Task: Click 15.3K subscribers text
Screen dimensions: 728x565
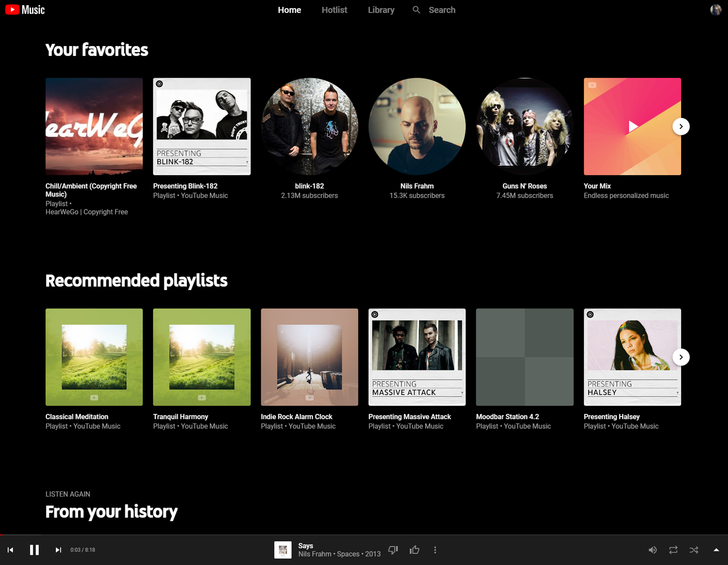Action: (x=417, y=196)
